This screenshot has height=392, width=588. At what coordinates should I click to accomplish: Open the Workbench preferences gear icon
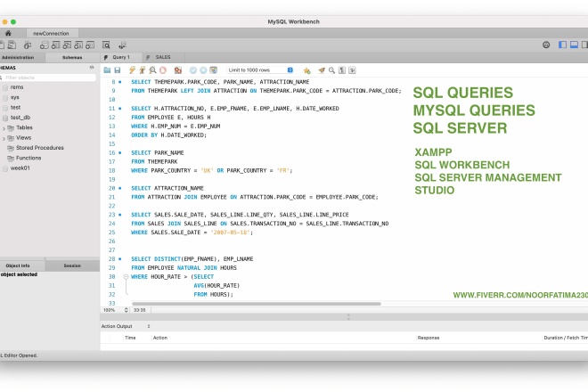(546, 45)
